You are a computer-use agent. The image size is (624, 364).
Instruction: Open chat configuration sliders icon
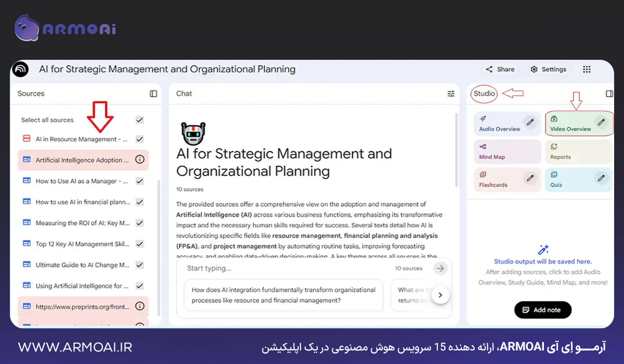coord(451,94)
